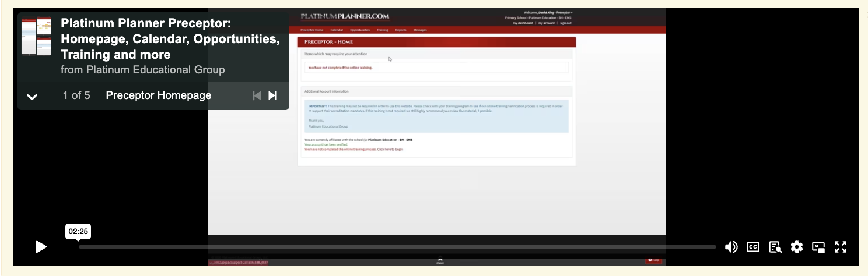The width and height of the screenshot is (868, 276).
Task: Expand the chapter list chevron
Action: pos(32,97)
